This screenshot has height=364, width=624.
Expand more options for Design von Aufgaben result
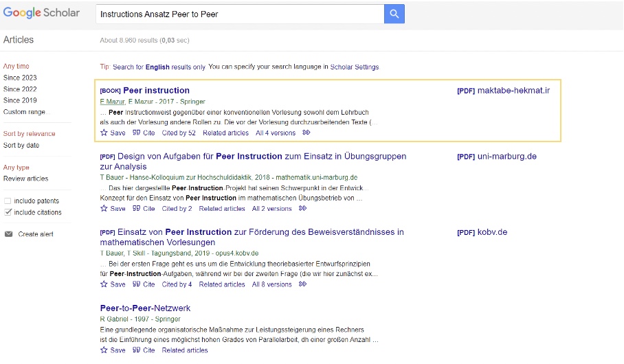point(303,209)
